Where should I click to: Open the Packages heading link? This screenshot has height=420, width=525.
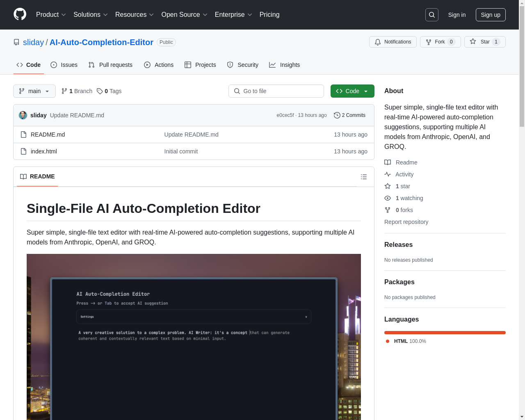coord(399,282)
